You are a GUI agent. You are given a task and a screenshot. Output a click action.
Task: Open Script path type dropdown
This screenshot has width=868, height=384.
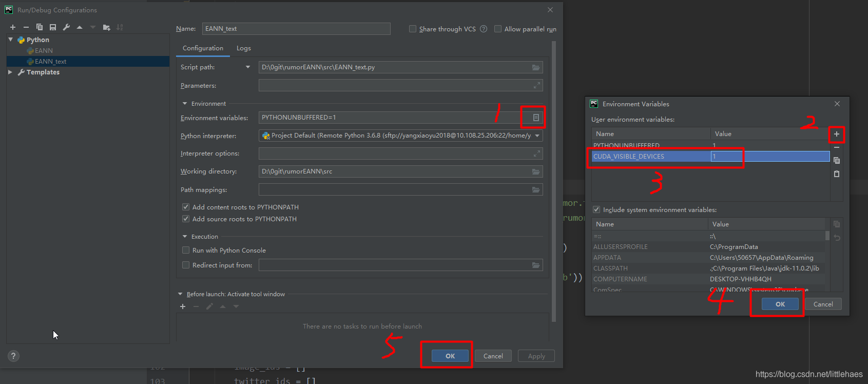pos(248,67)
